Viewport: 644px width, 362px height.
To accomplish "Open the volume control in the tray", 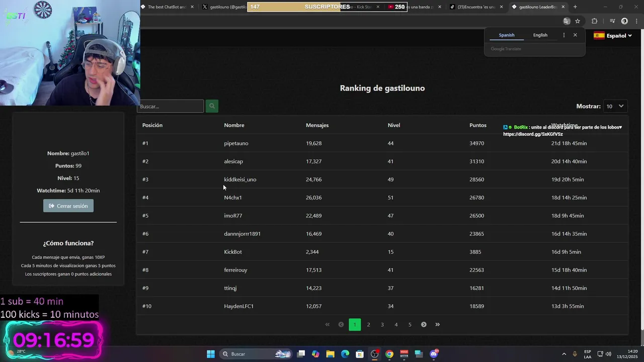I will click(x=608, y=354).
